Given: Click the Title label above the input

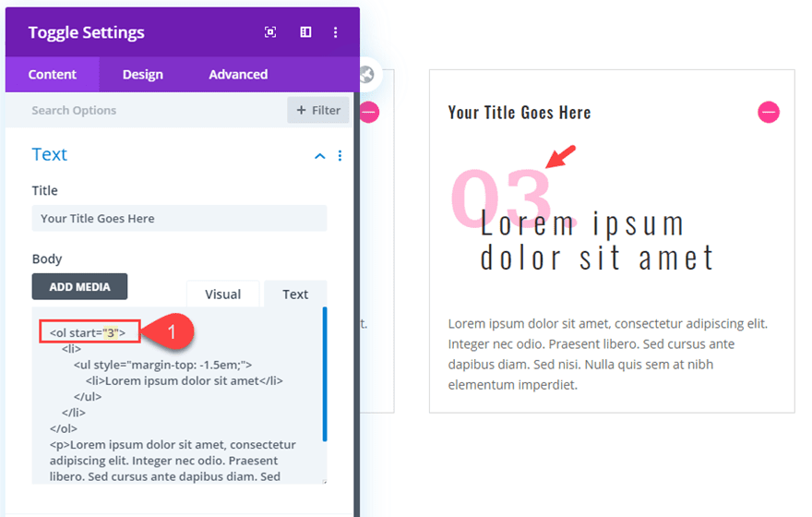Looking at the screenshot, I should click(44, 190).
